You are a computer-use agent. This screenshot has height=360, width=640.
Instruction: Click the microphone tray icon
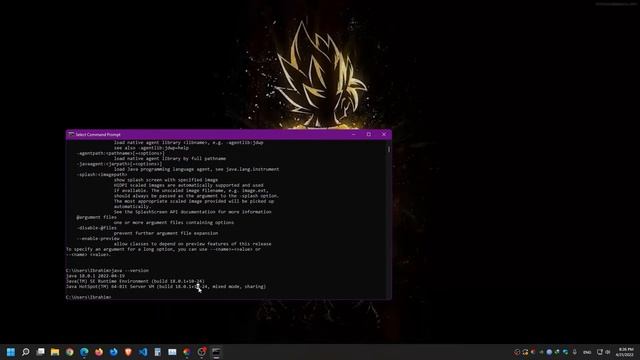click(x=575, y=352)
